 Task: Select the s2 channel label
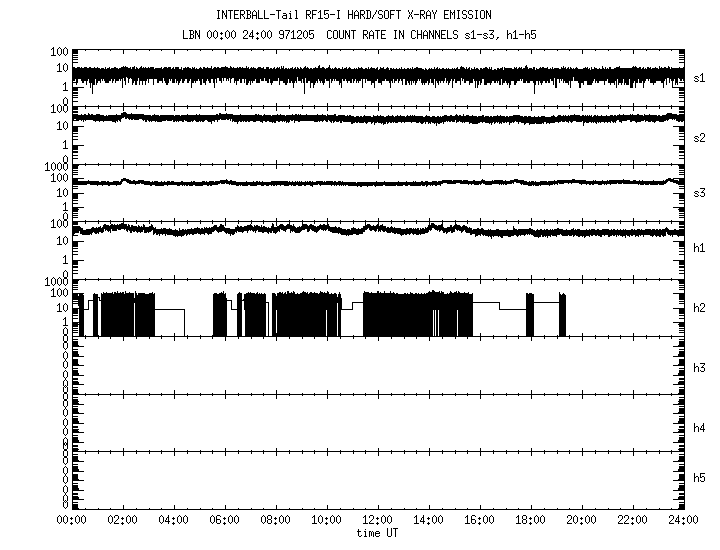coord(700,137)
